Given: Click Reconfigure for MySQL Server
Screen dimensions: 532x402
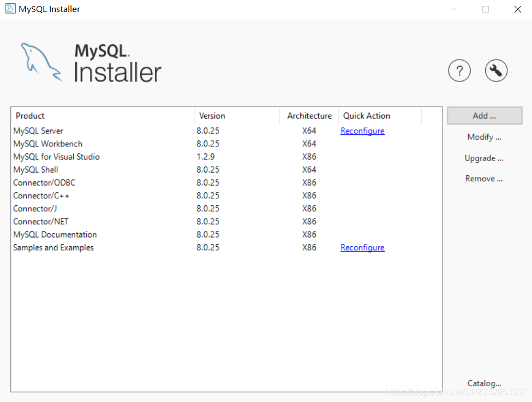Looking at the screenshot, I should (362, 131).
